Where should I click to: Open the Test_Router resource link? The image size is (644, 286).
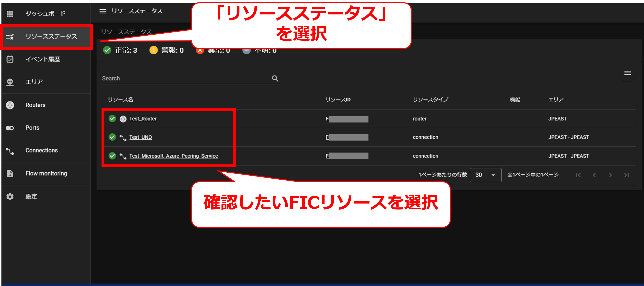point(143,119)
